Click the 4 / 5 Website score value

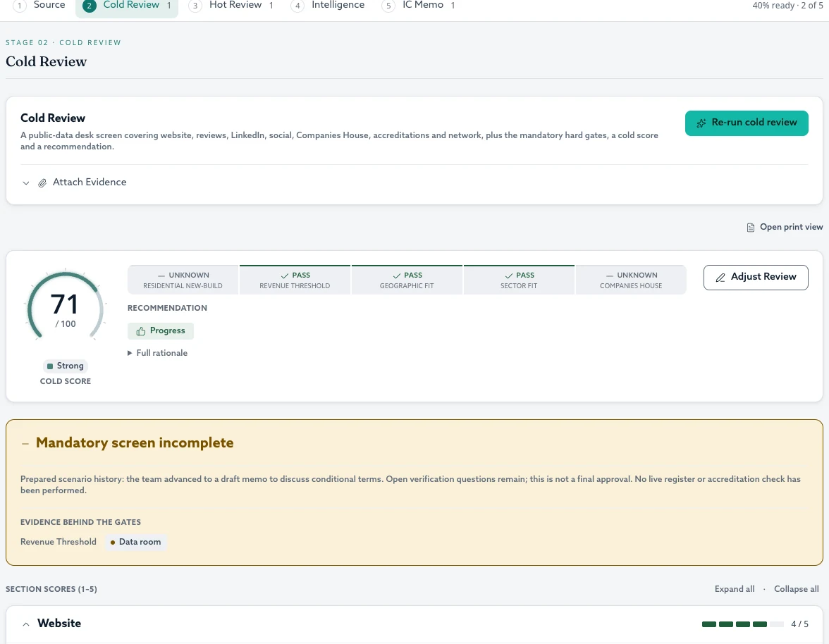799,624
